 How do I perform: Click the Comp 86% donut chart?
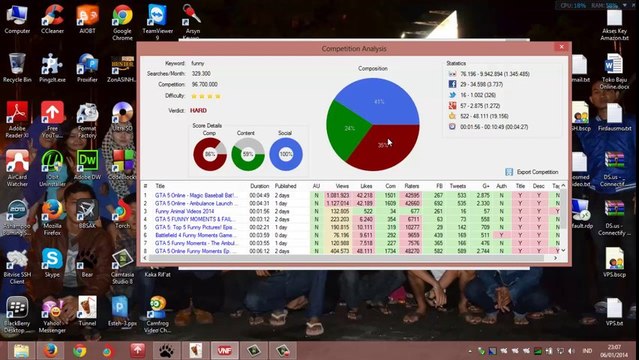pos(209,154)
